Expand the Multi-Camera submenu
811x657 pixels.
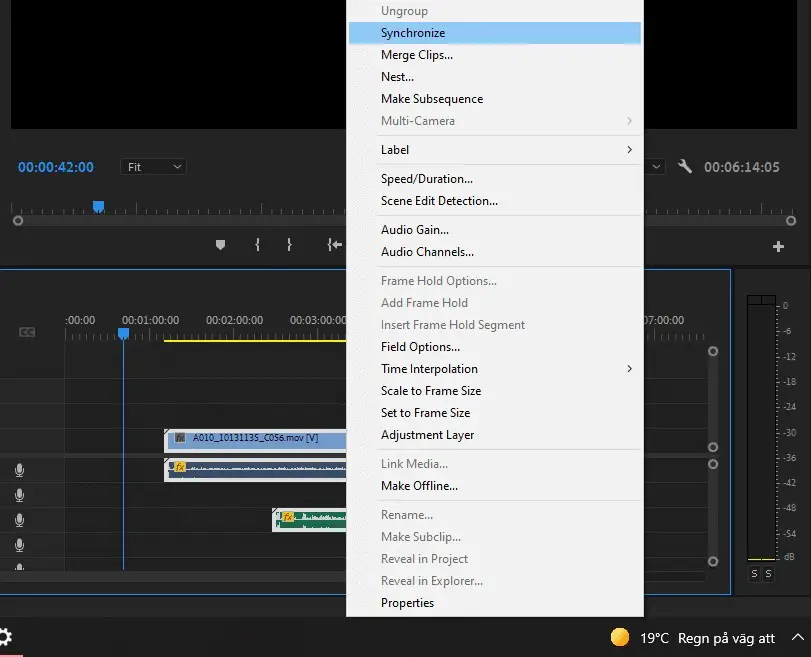pos(495,121)
